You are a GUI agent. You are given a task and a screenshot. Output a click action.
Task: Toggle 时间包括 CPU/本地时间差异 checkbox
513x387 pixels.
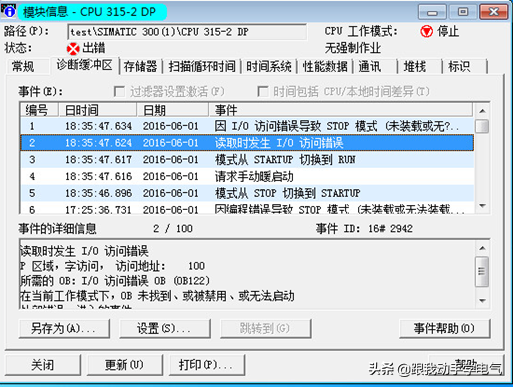[263, 91]
